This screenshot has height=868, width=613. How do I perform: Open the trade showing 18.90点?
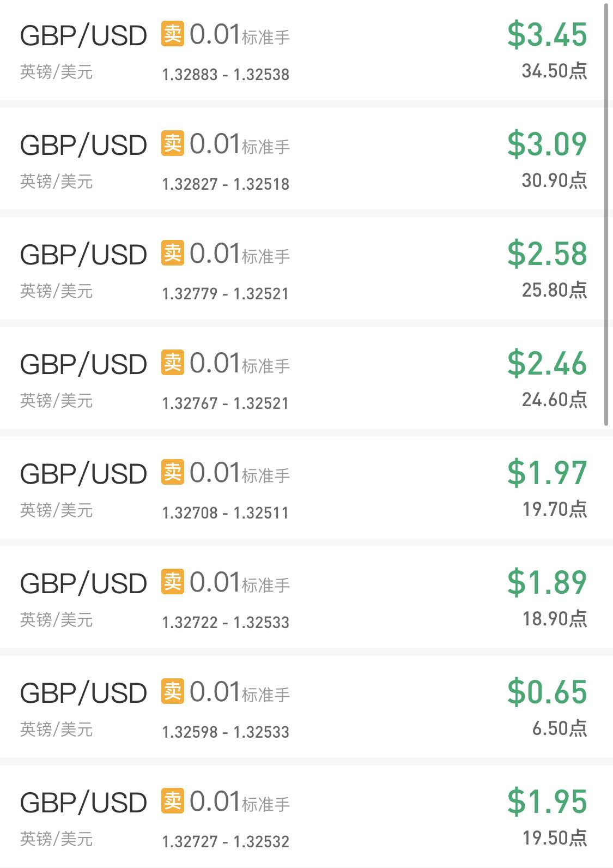click(x=302, y=597)
